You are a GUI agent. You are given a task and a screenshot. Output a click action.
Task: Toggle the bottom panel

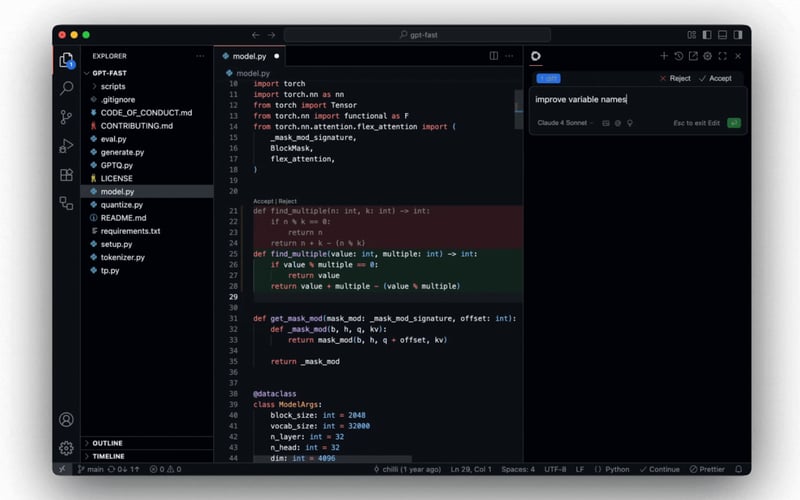click(x=722, y=35)
